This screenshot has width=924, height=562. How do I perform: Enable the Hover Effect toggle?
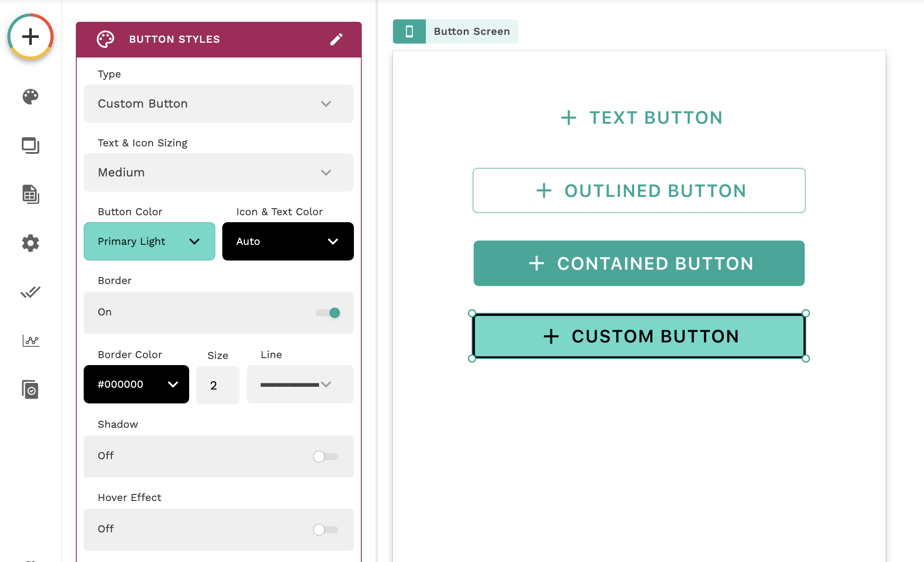(326, 530)
